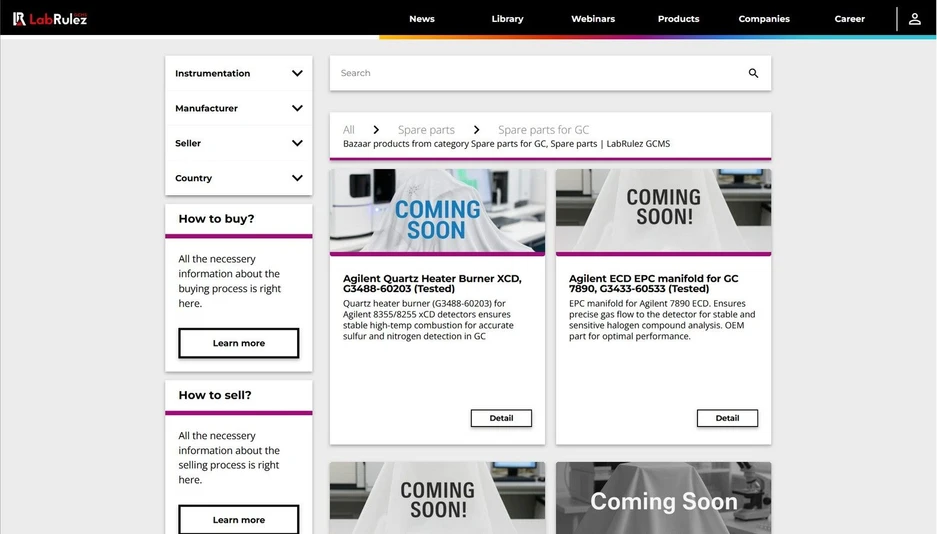Expand the Country filter chevron
This screenshot has height=534, width=937.
click(x=297, y=178)
